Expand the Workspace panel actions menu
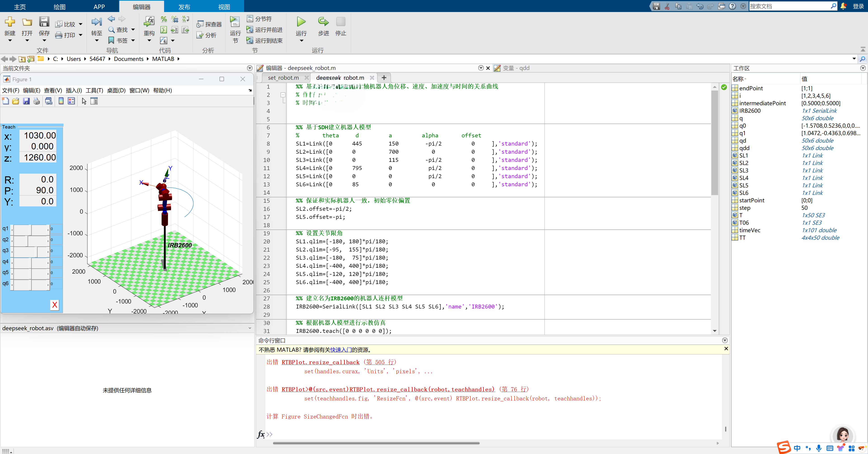This screenshot has width=868, height=454. (863, 68)
